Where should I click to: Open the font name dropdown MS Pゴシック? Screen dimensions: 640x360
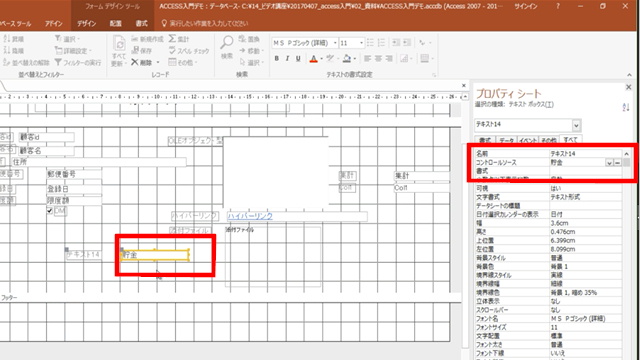tap(335, 43)
